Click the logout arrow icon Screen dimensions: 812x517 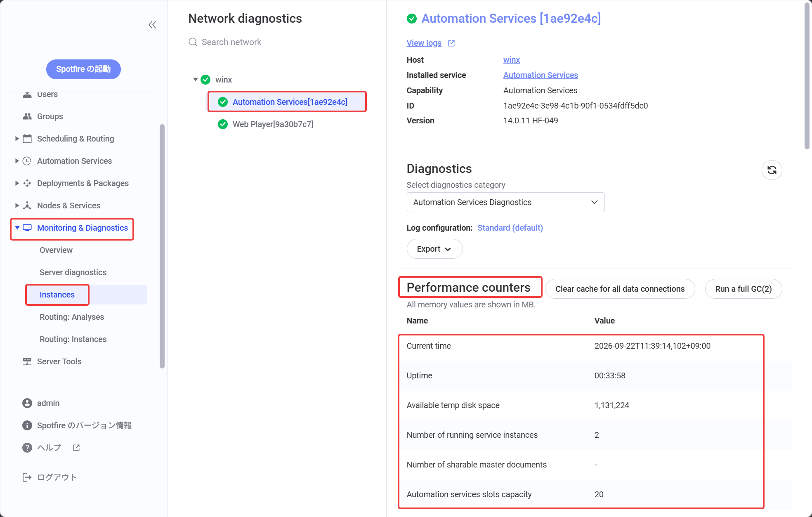(27, 477)
